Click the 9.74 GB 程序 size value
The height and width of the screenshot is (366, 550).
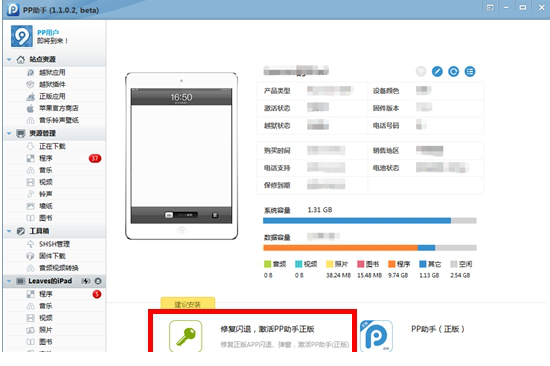398,275
